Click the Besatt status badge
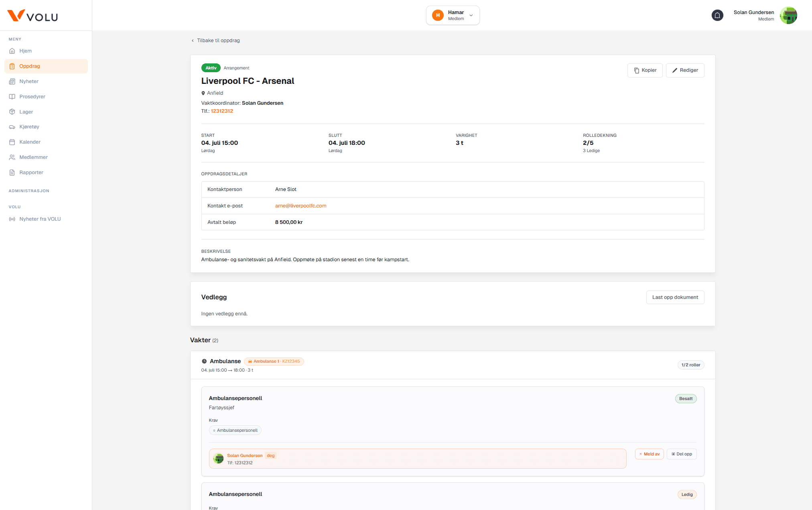Image resolution: width=812 pixels, height=510 pixels. click(686, 399)
